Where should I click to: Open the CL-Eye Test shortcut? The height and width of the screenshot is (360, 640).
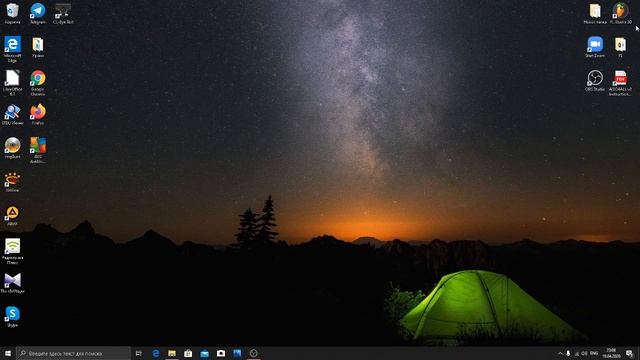click(63, 13)
